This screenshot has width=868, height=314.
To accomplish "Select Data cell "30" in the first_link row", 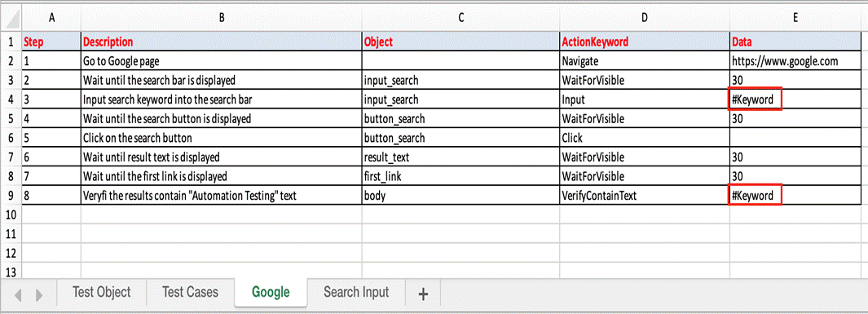I will 795,176.
